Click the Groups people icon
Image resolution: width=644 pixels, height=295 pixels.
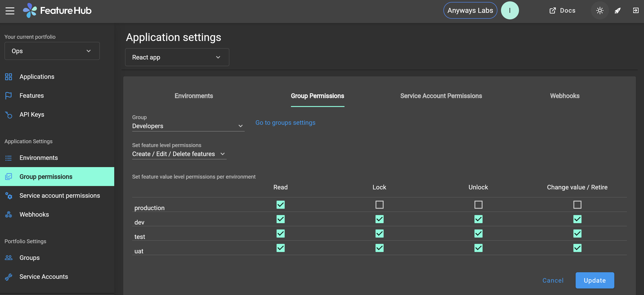click(9, 258)
